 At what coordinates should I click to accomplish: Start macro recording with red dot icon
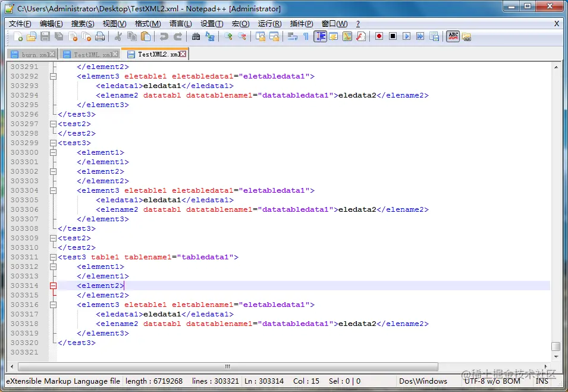coord(379,37)
